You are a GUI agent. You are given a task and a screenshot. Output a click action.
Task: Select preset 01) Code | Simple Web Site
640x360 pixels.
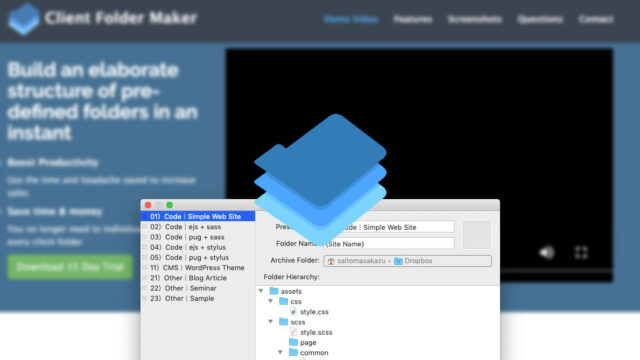(198, 216)
